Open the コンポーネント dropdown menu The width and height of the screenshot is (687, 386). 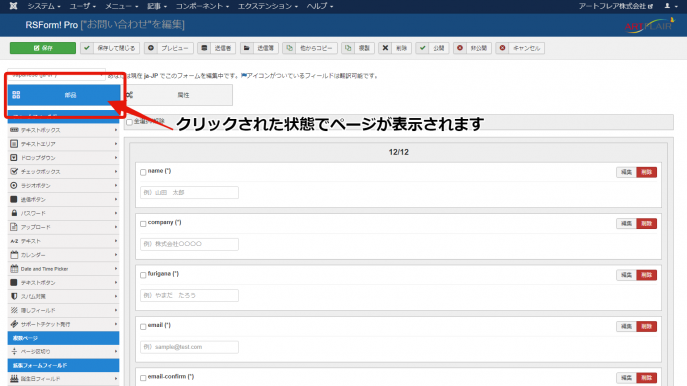point(202,6)
